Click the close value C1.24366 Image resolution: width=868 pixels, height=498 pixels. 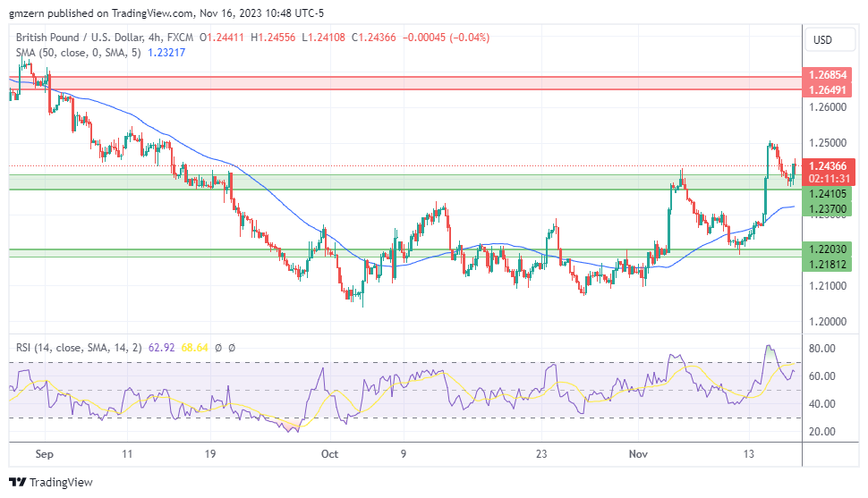point(374,38)
